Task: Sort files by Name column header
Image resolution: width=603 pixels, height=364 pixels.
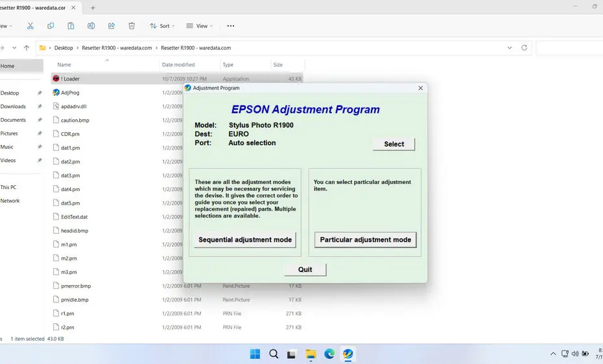Action: [64, 65]
